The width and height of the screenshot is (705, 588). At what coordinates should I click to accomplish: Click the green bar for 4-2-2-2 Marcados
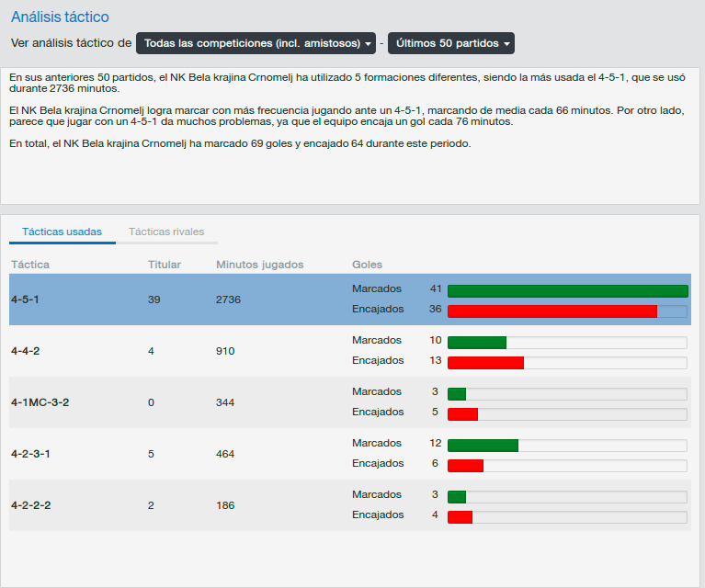(457, 497)
